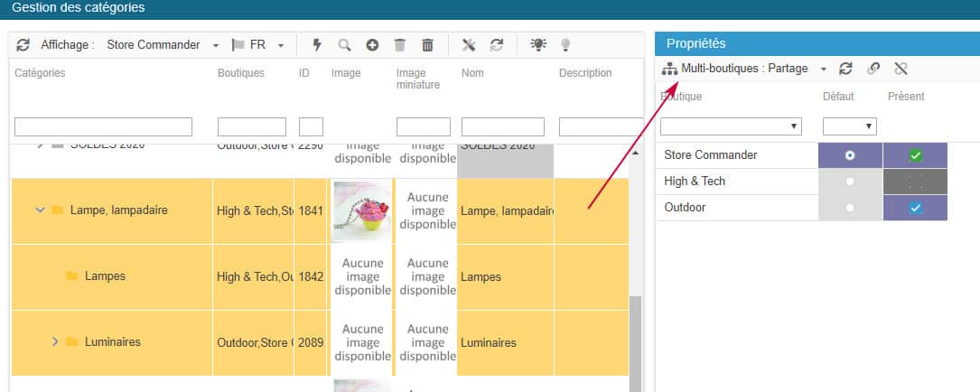The width and height of the screenshot is (980, 392).
Task: Click the broken-link unlink icon in Propriétés
Action: click(900, 69)
